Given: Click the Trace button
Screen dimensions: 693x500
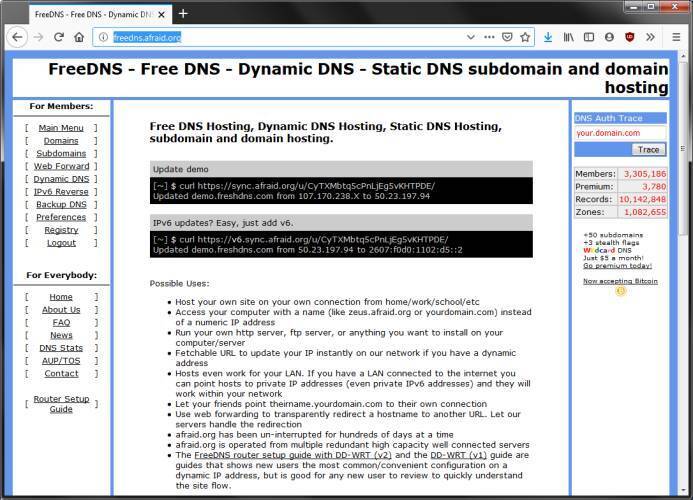Looking at the screenshot, I should 648,149.
